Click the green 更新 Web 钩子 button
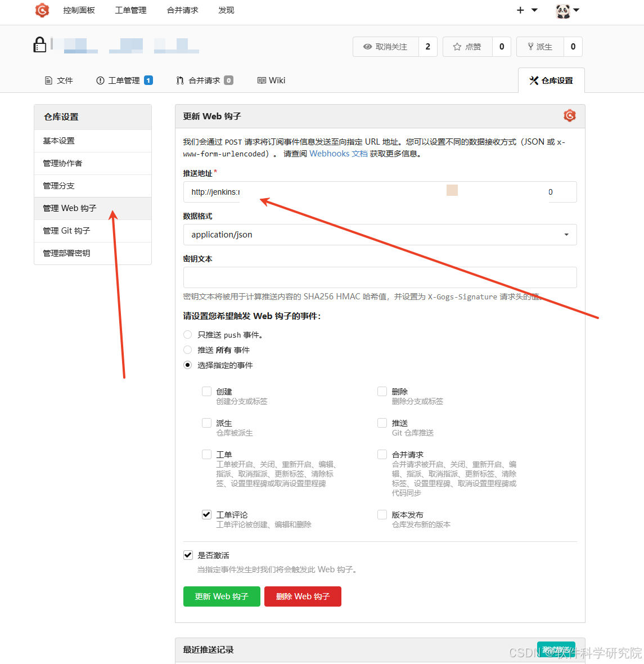Viewport: 644px width, 664px height. (x=222, y=596)
